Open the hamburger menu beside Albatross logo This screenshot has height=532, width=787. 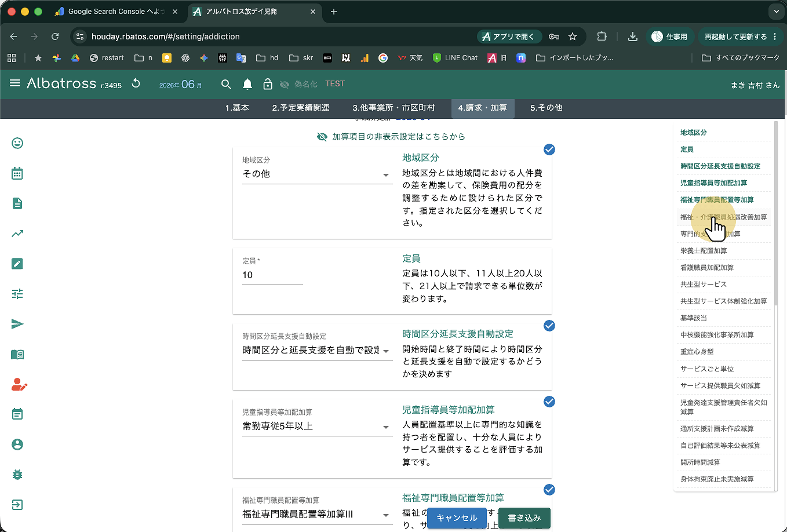click(15, 83)
